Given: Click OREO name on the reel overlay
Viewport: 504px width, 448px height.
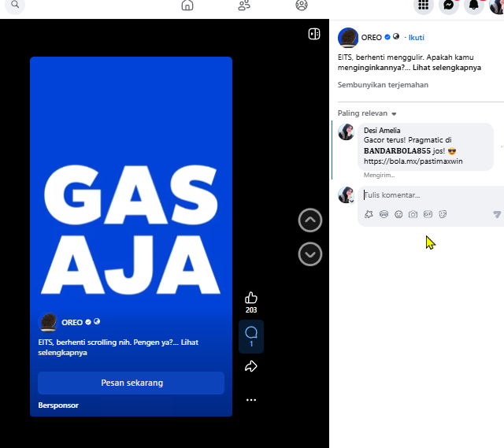Looking at the screenshot, I should pos(72,322).
